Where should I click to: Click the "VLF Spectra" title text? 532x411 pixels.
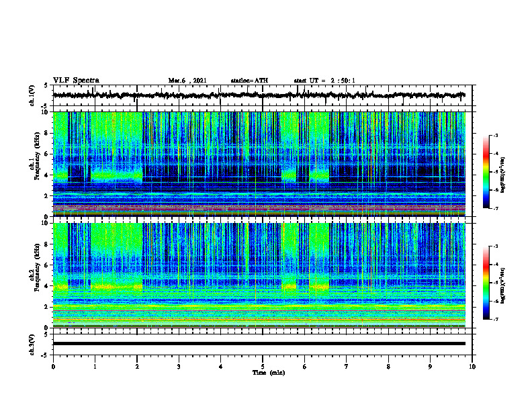76,81
